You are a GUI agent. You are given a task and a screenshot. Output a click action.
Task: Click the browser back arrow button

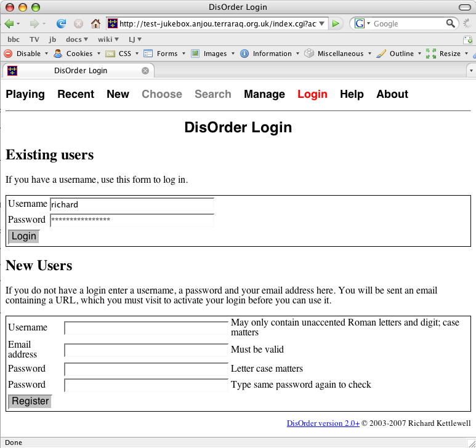[x=9, y=24]
